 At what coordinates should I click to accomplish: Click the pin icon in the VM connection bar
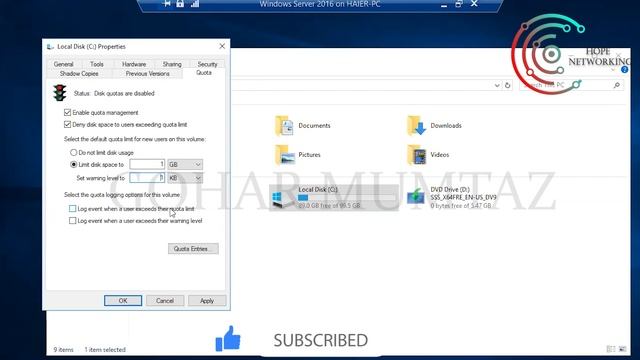pos(166,4)
